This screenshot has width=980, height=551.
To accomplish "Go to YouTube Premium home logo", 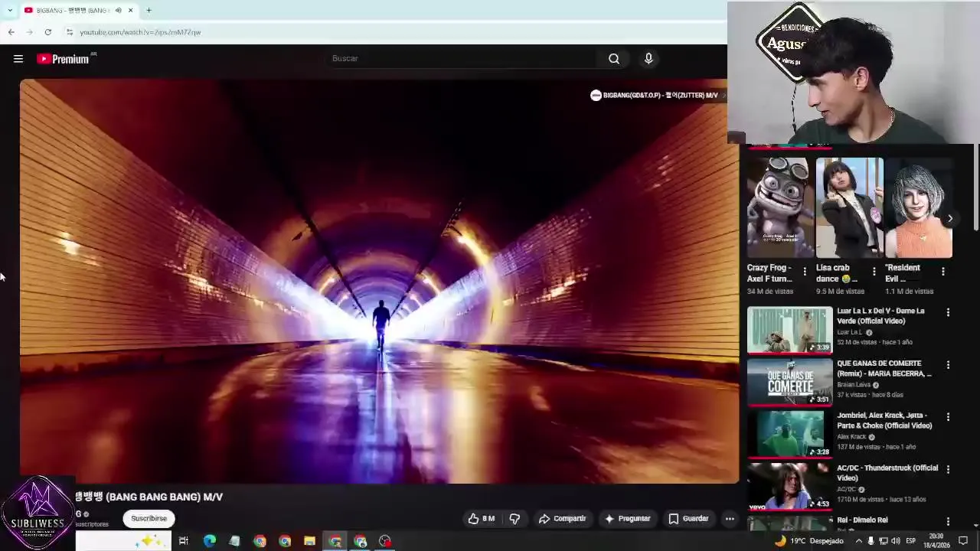I will tap(64, 59).
